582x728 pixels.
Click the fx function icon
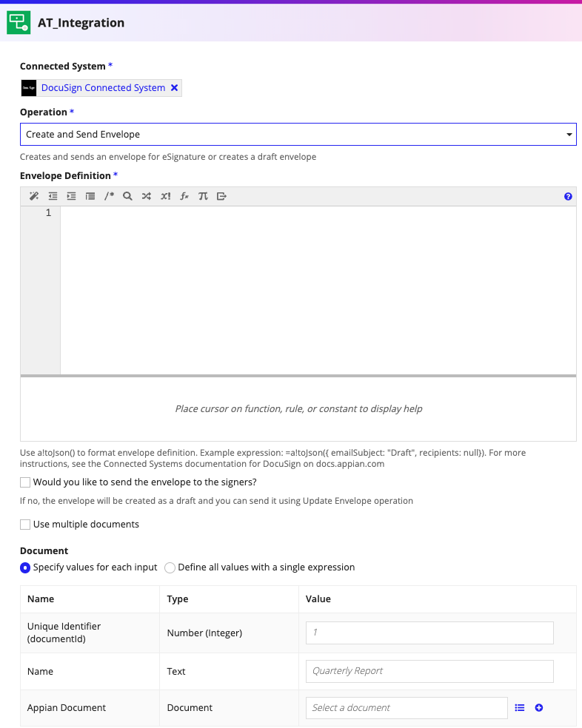(184, 196)
